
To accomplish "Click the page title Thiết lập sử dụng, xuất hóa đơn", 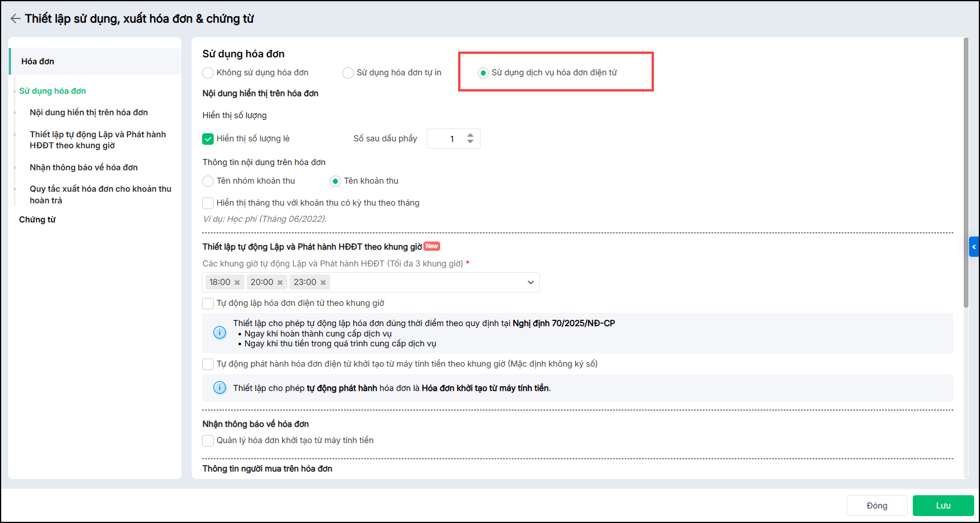I will click(x=140, y=19).
